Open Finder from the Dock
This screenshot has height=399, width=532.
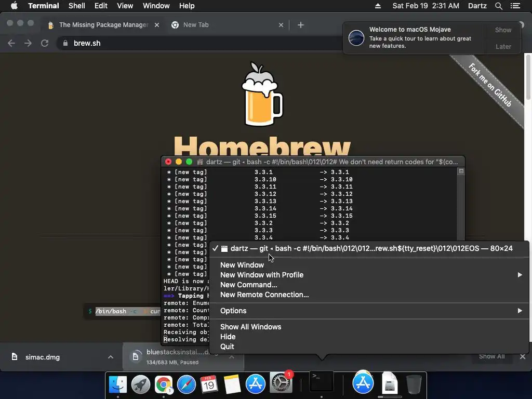tap(118, 384)
